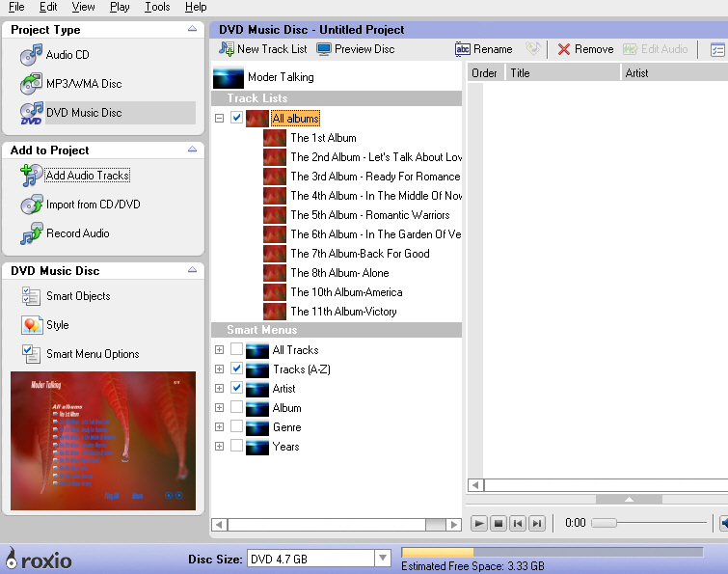This screenshot has width=728, height=574.
Task: Sort by the Order column header
Action: [x=486, y=73]
